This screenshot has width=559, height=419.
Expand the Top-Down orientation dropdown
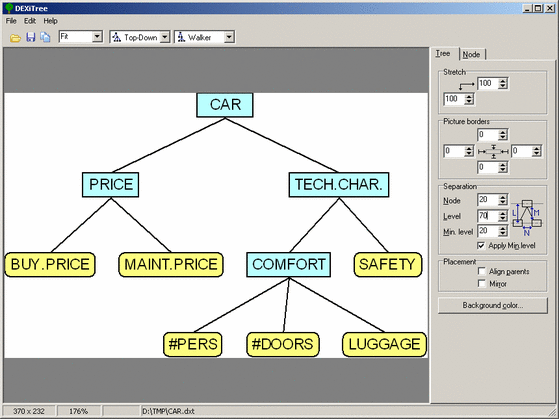[164, 37]
